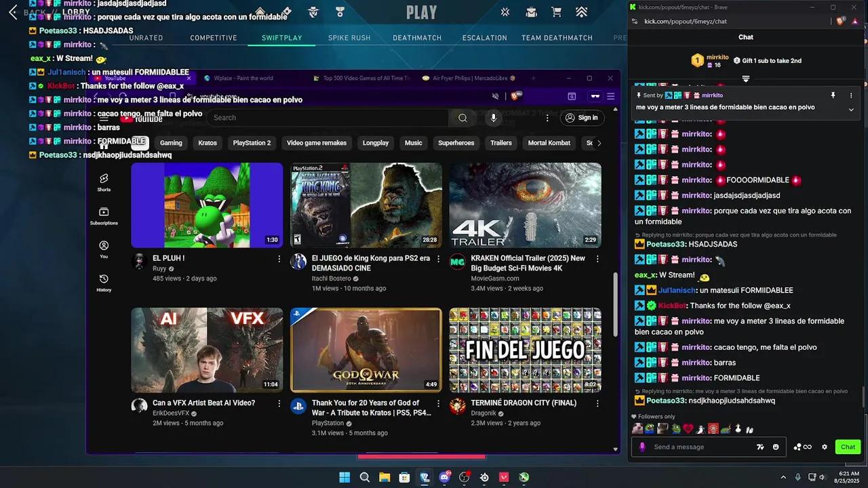Open Itachi Bostero channel link
This screenshot has height=488, width=868.
pyautogui.click(x=332, y=279)
